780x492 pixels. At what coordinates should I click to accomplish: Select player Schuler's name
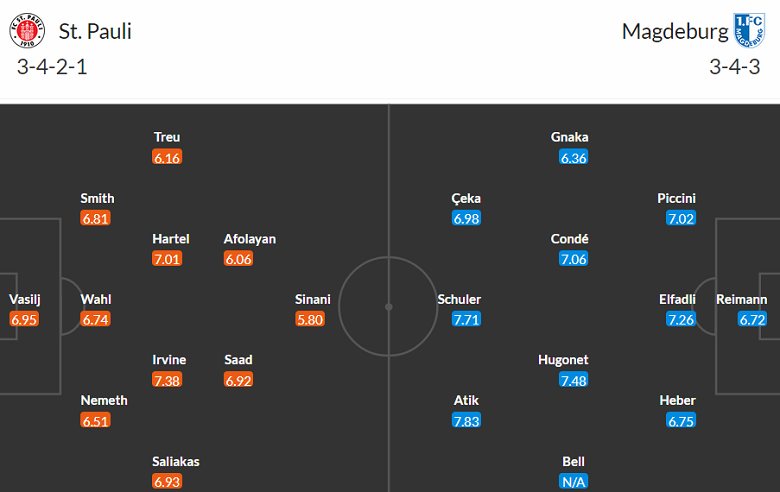459,299
